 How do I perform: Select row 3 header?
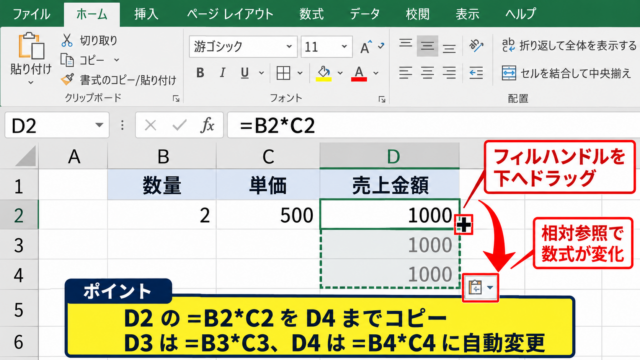click(x=19, y=245)
